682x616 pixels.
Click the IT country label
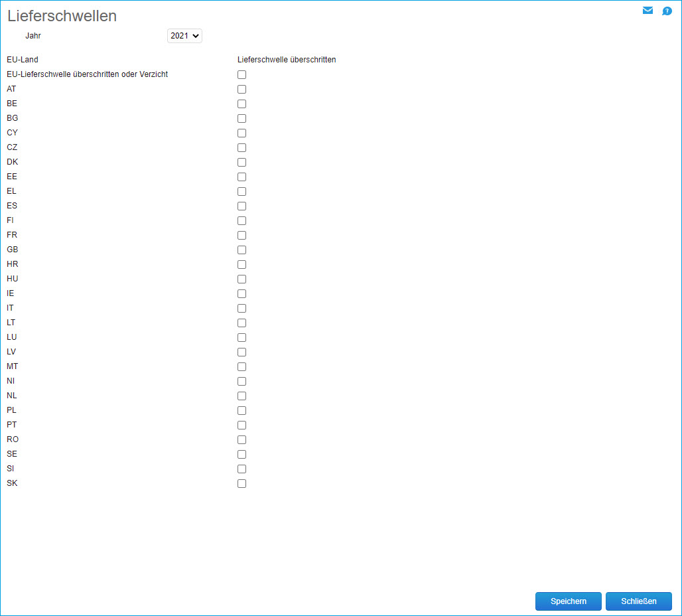[x=10, y=308]
